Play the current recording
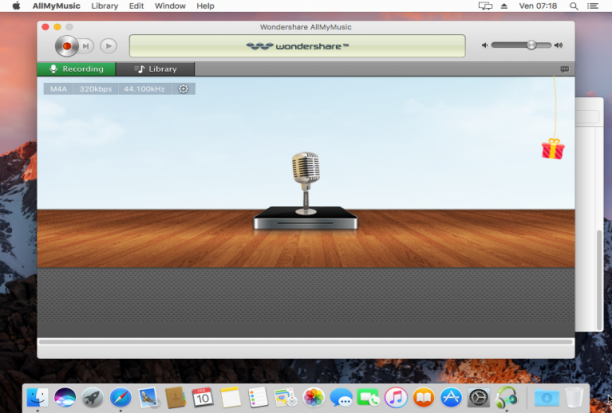The image size is (612, 413). [x=109, y=46]
